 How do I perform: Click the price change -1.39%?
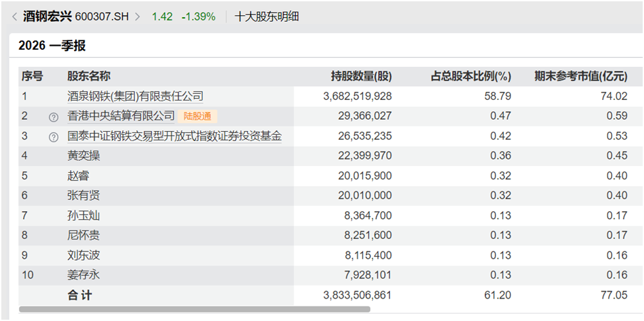click(x=198, y=17)
